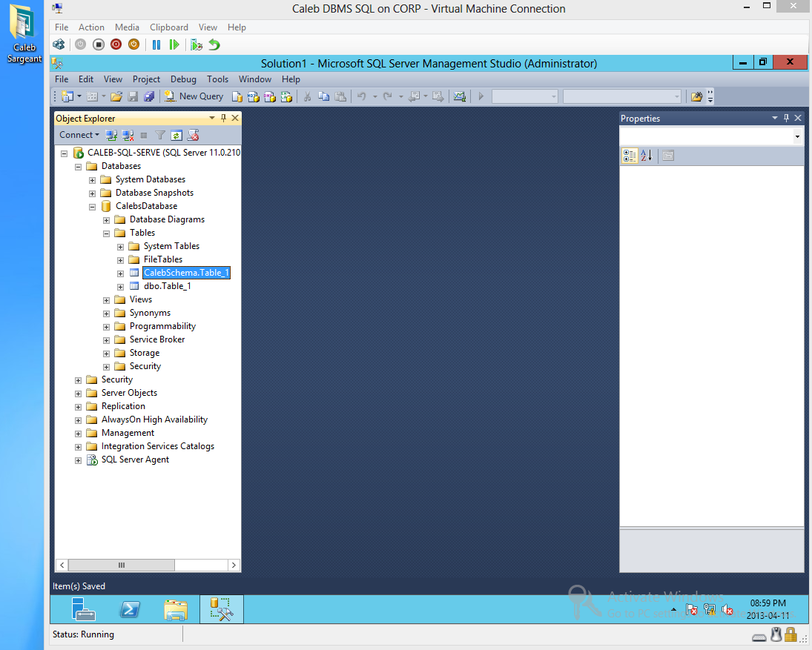This screenshot has height=650, width=812.
Task: Save with the single floppy disk icon
Action: 133,96
